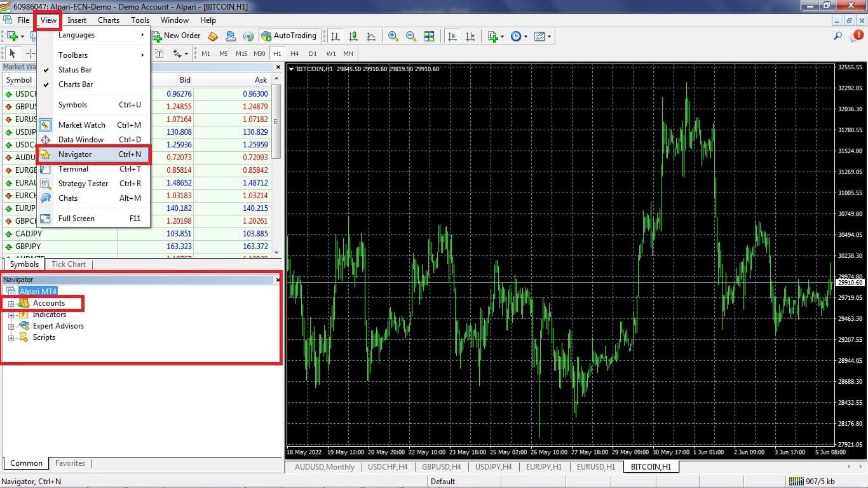Click the Market Watch vertical scrollbar thumb
The image size is (868, 488).
click(276, 121)
